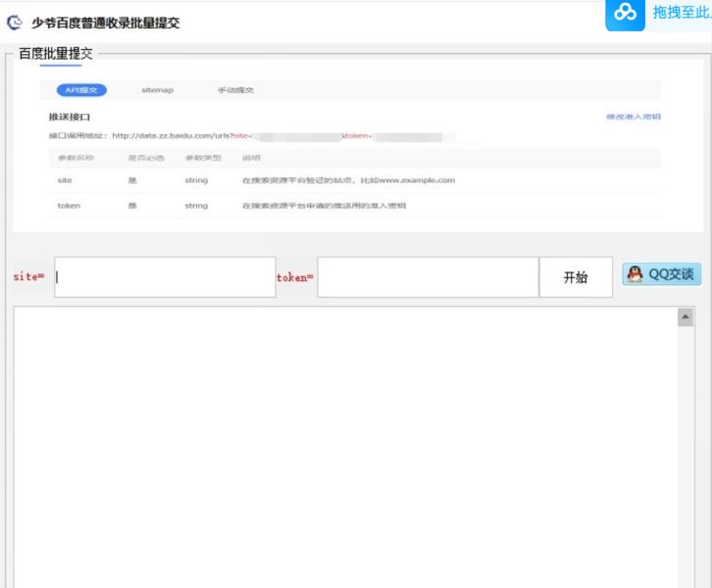Click the red site= label
The height and width of the screenshot is (588, 712).
coord(28,276)
